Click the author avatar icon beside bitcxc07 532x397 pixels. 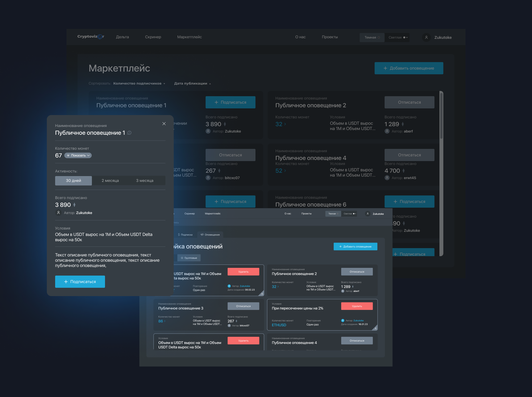click(208, 178)
